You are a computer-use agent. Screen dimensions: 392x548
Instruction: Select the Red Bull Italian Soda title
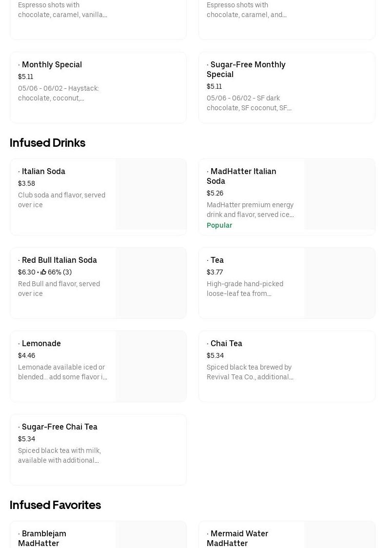coord(59,260)
